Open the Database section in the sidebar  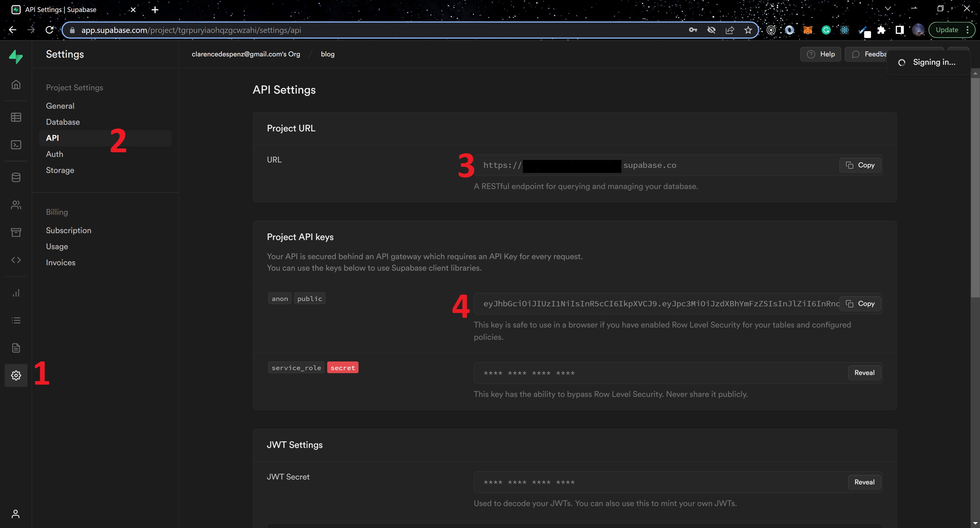pyautogui.click(x=16, y=177)
